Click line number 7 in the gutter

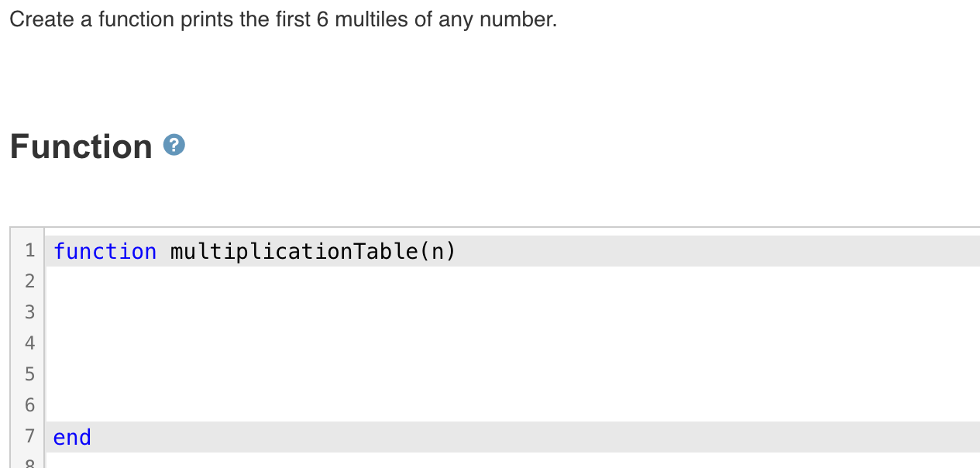tap(29, 436)
